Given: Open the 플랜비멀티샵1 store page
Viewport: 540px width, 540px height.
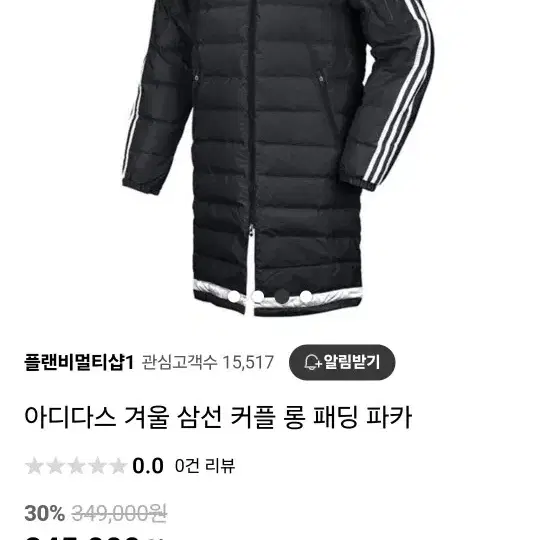Looking at the screenshot, I should click(79, 362).
